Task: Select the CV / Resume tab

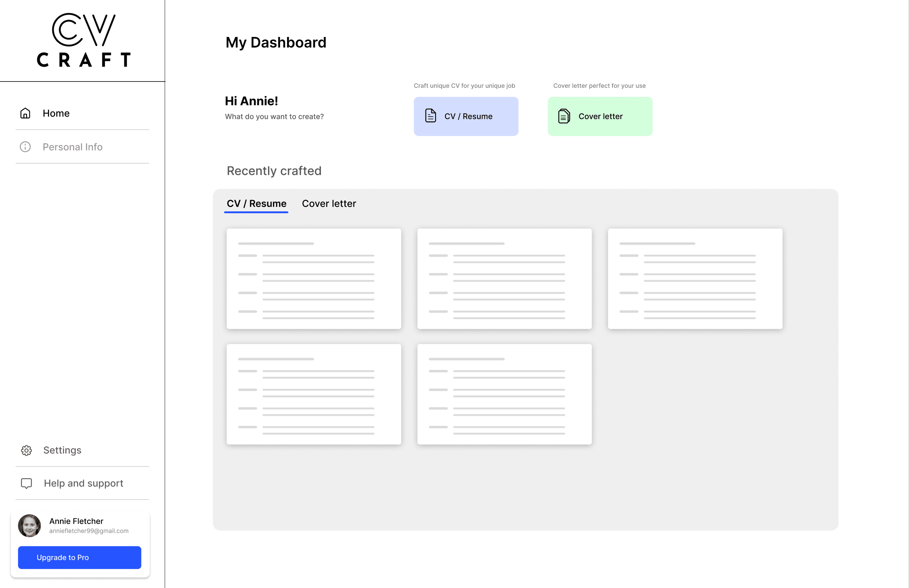Action: 256,204
